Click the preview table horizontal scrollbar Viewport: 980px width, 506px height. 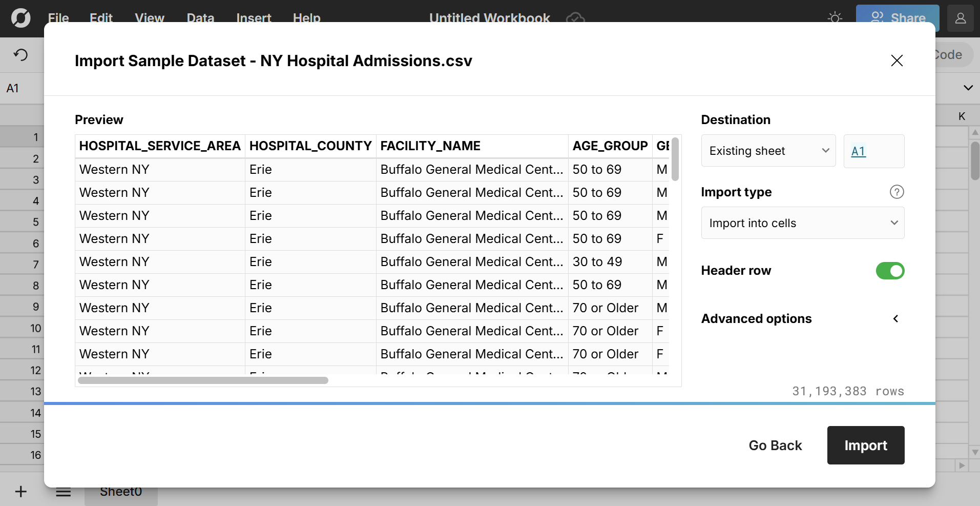pyautogui.click(x=203, y=380)
